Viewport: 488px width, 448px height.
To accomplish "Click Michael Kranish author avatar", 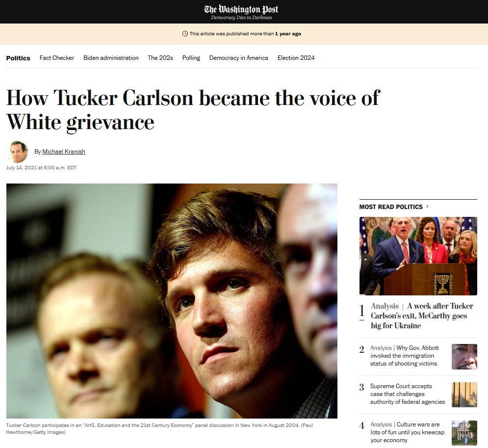I will [x=18, y=152].
